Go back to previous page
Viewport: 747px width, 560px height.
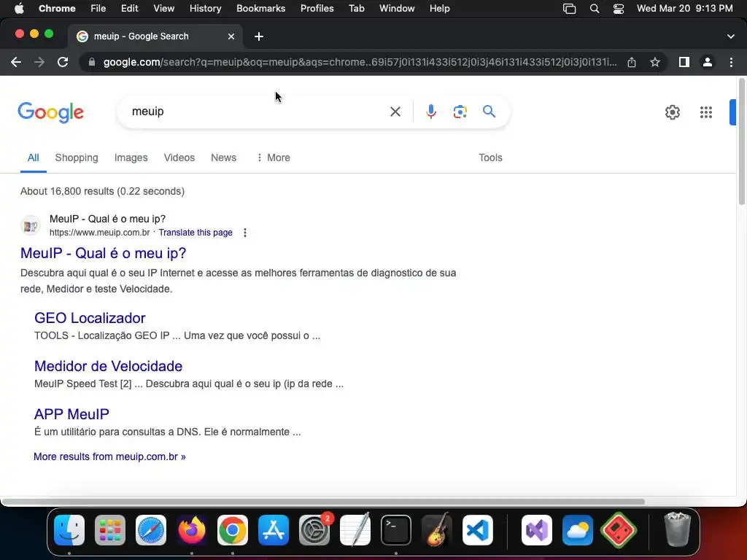(x=16, y=63)
